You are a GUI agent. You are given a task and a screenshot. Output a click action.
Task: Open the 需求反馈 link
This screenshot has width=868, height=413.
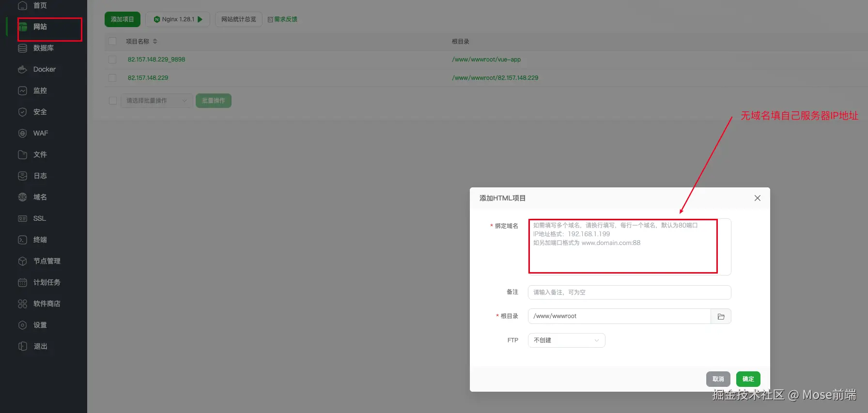[x=286, y=19]
